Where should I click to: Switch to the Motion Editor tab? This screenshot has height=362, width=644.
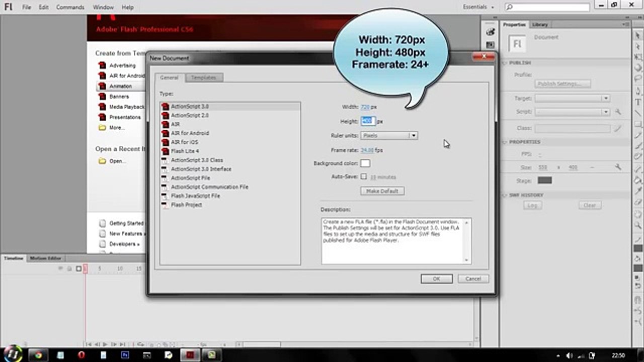(45, 258)
